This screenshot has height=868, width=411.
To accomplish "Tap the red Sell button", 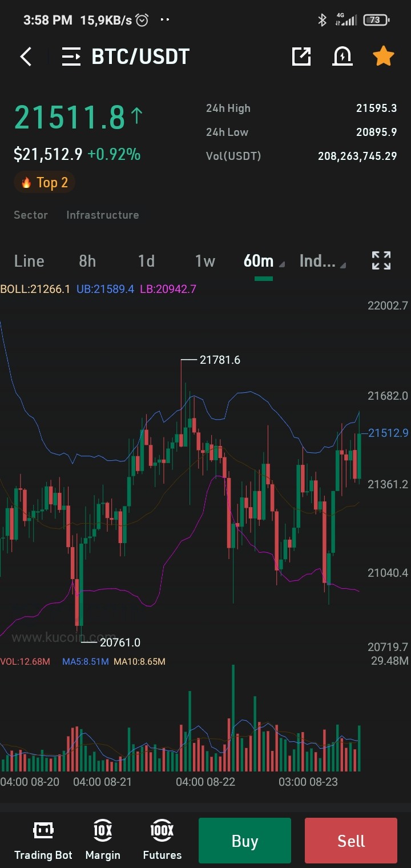I will (351, 841).
